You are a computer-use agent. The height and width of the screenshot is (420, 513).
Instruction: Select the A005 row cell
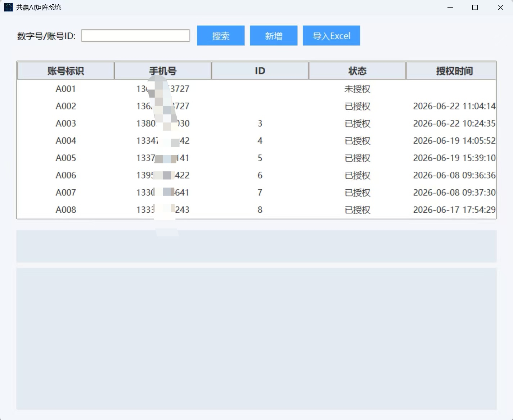click(x=66, y=158)
